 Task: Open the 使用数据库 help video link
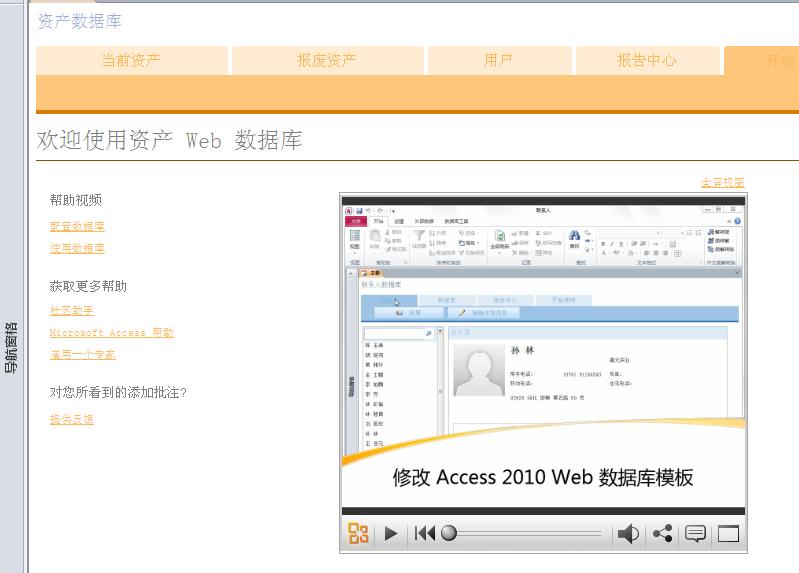77,248
